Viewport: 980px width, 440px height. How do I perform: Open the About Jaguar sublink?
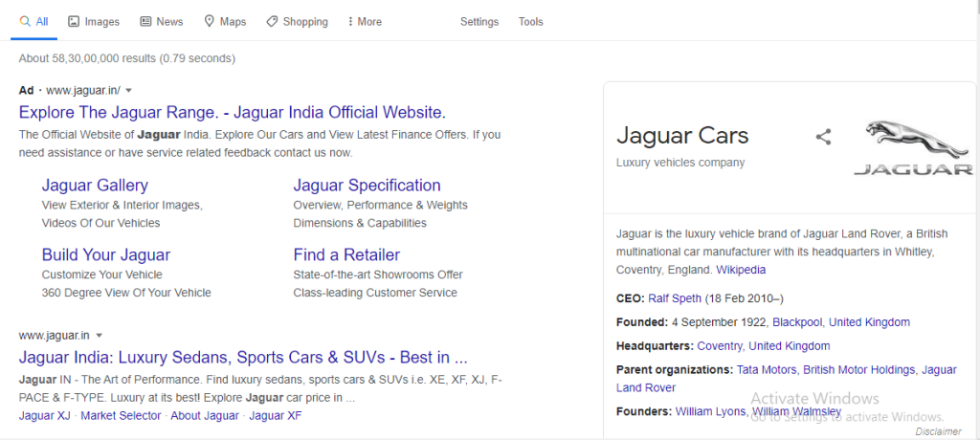click(x=205, y=416)
